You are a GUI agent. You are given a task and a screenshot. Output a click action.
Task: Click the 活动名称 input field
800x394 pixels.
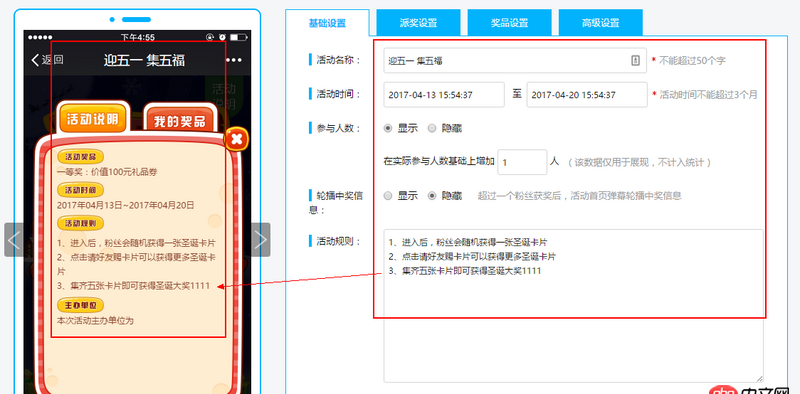click(515, 61)
